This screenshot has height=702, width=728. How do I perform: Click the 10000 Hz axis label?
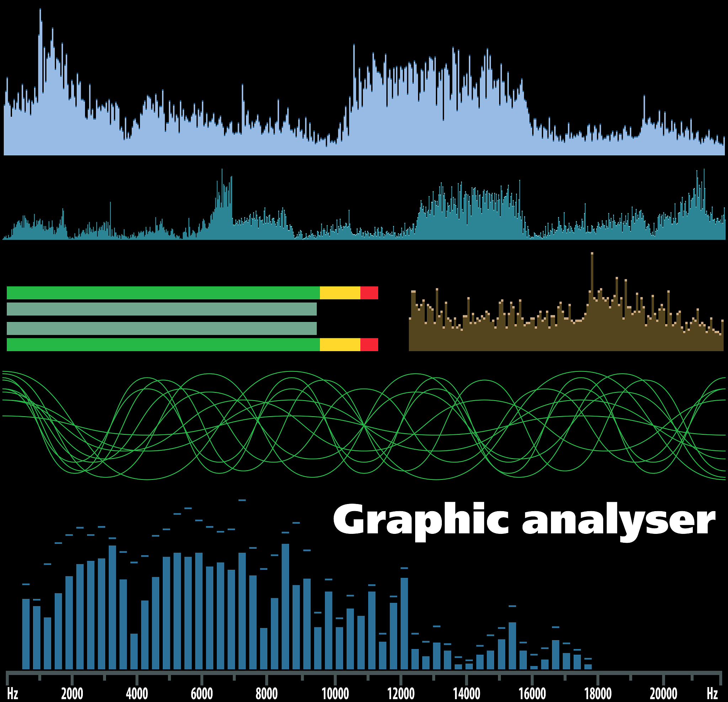click(x=335, y=693)
